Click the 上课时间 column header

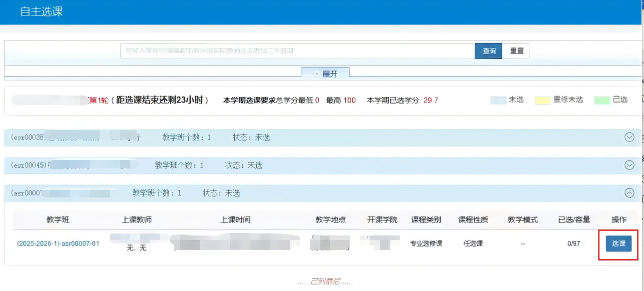click(235, 219)
